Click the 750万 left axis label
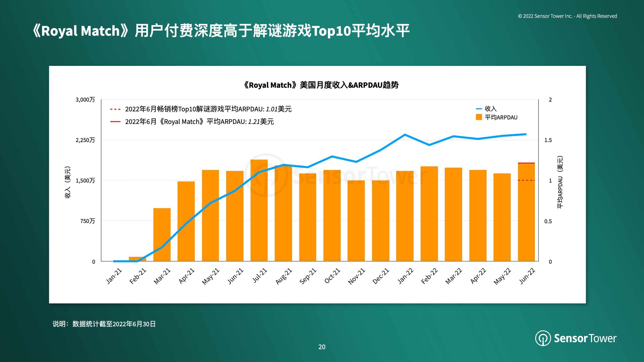 (88, 221)
